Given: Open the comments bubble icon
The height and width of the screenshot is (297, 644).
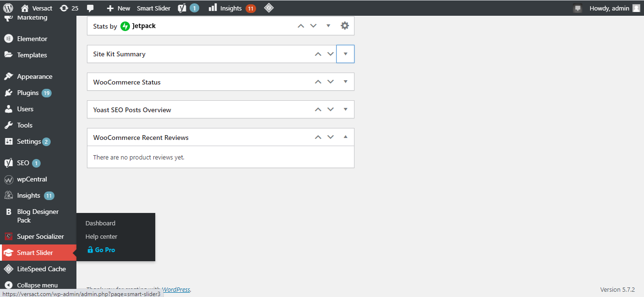Looking at the screenshot, I should (90, 8).
